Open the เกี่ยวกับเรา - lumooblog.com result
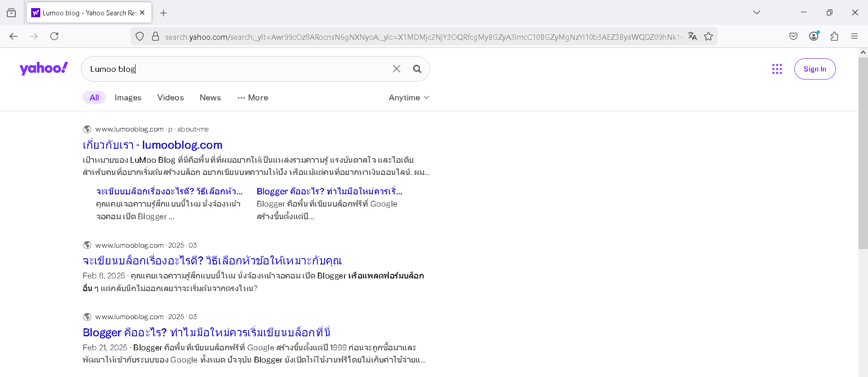The image size is (868, 377). [x=152, y=145]
